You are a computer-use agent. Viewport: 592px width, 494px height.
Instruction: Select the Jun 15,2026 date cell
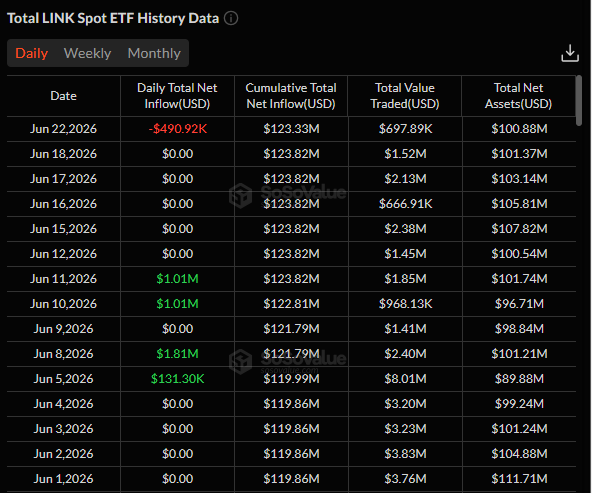click(x=63, y=229)
